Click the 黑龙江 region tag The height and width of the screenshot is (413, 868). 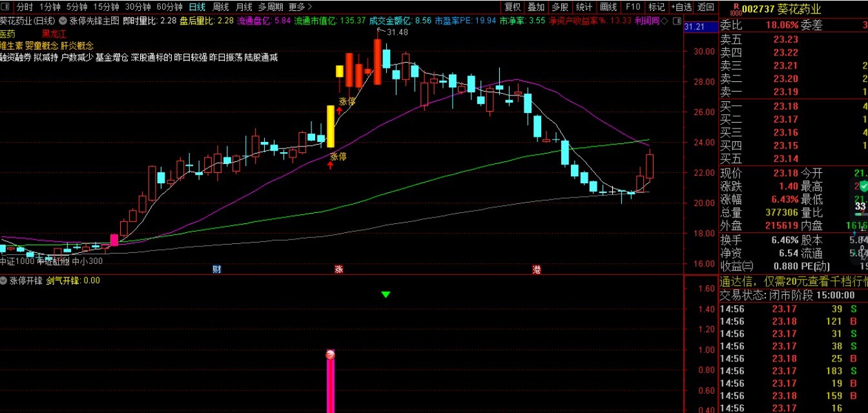(x=54, y=34)
